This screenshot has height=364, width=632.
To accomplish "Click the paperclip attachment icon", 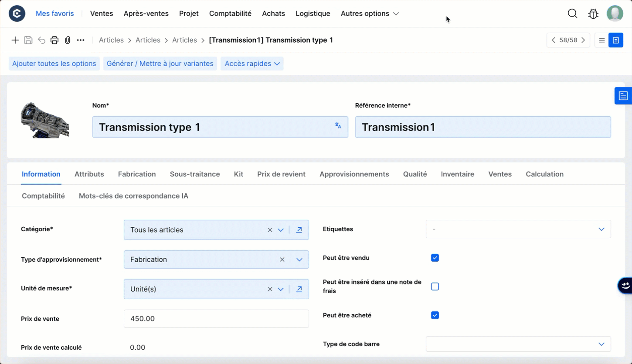I will pos(68,40).
